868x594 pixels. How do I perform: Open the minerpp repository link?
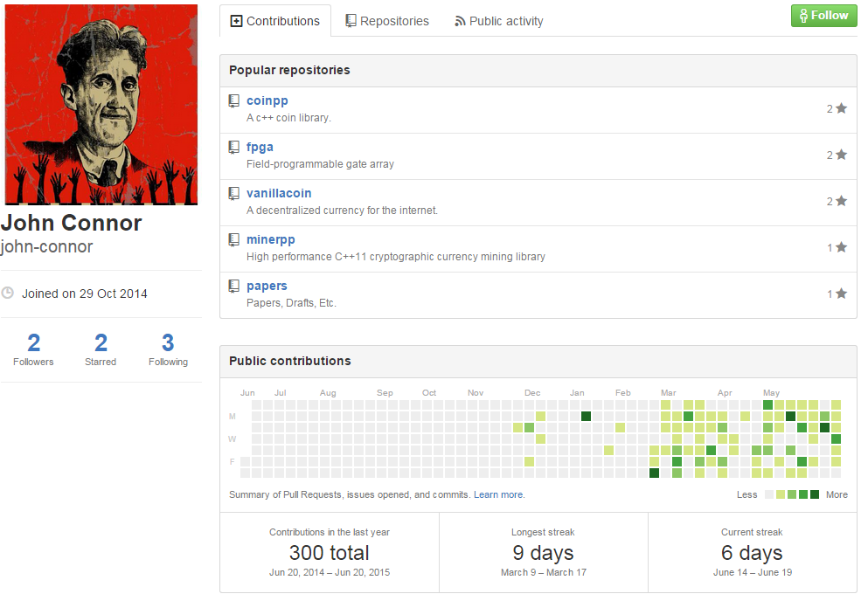[271, 239]
